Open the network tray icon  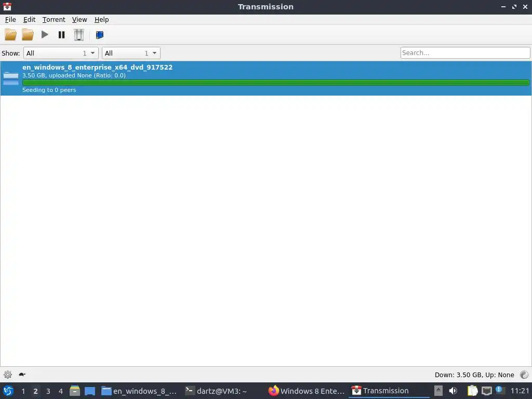(486, 391)
